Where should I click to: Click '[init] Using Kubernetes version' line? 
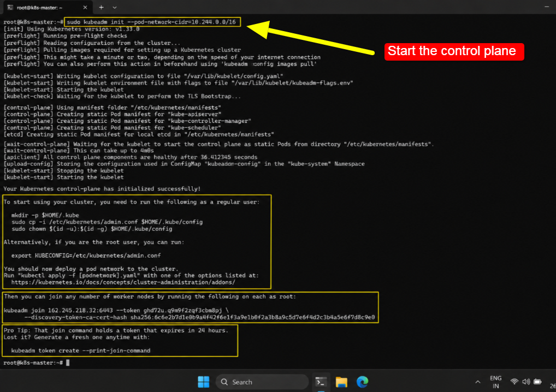click(x=72, y=29)
